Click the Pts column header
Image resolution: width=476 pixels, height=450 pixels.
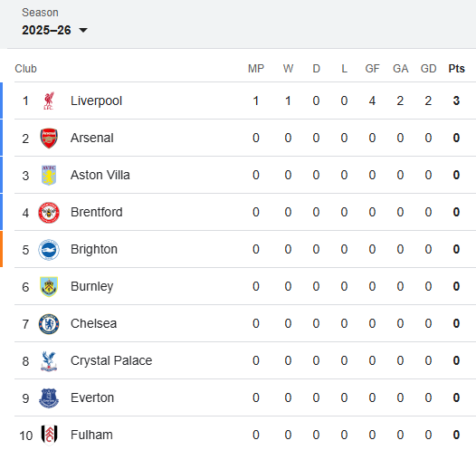coord(457,69)
